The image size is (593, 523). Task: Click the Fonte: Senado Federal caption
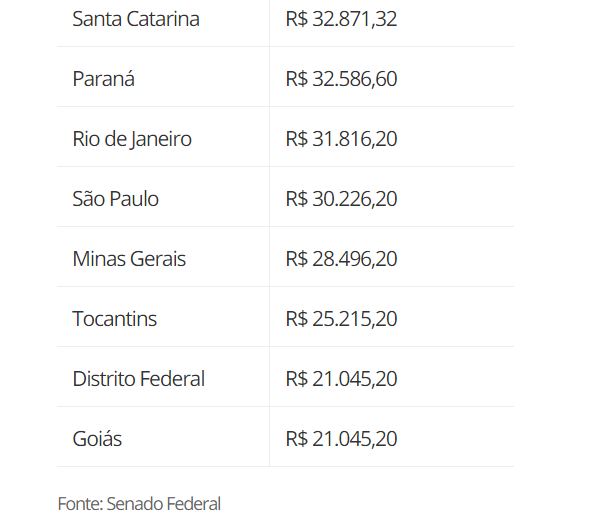pyautogui.click(x=139, y=504)
